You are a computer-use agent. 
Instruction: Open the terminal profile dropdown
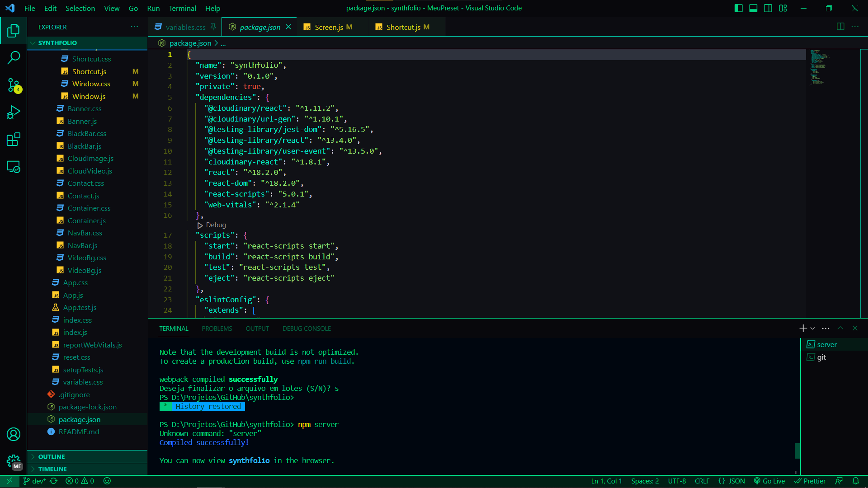click(812, 328)
